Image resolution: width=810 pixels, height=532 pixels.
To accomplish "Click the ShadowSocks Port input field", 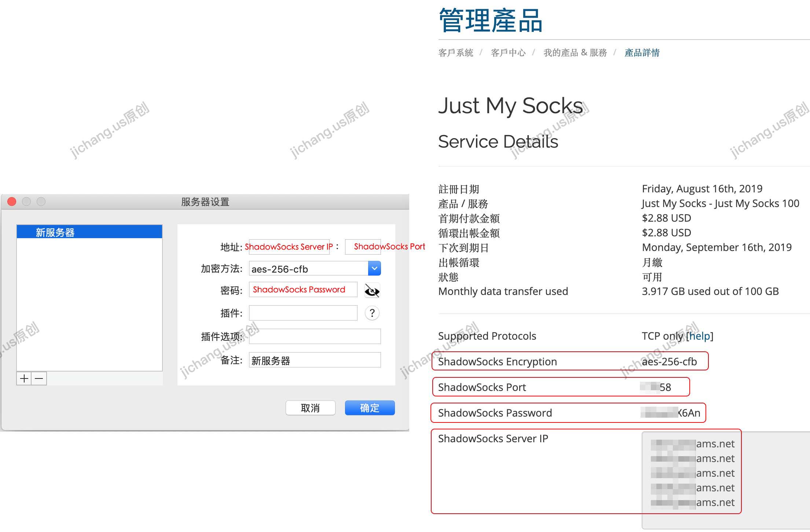I will click(363, 247).
